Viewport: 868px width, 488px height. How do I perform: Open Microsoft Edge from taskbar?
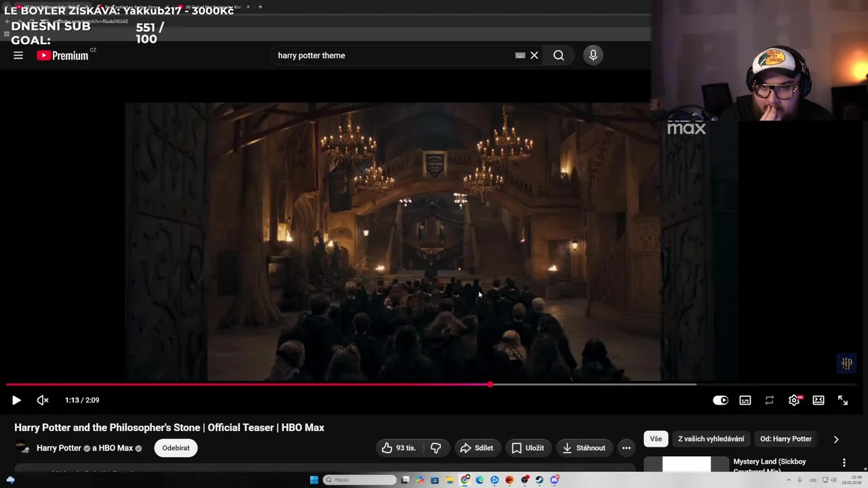pos(479,480)
